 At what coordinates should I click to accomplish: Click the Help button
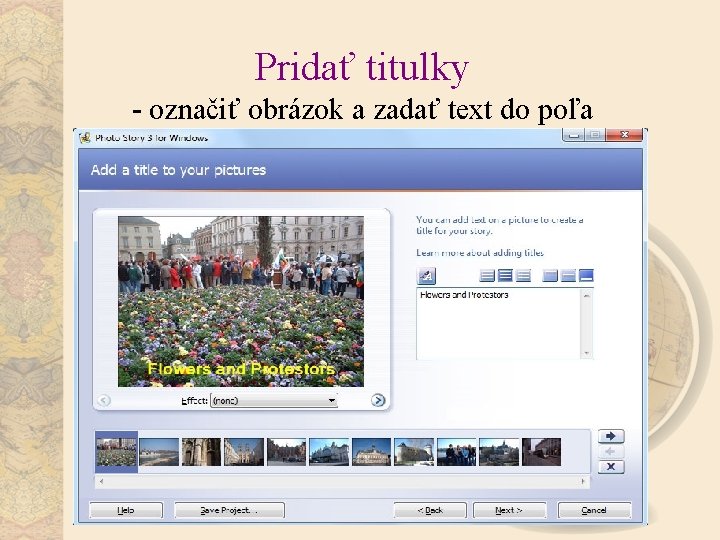tap(126, 510)
